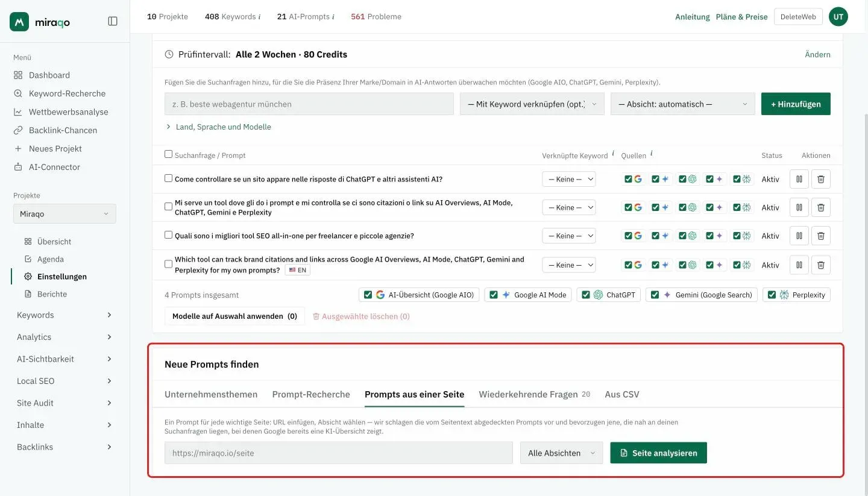Image resolution: width=868 pixels, height=496 pixels.
Task: Switch to the Unternehmensthemen tab
Action: point(211,395)
